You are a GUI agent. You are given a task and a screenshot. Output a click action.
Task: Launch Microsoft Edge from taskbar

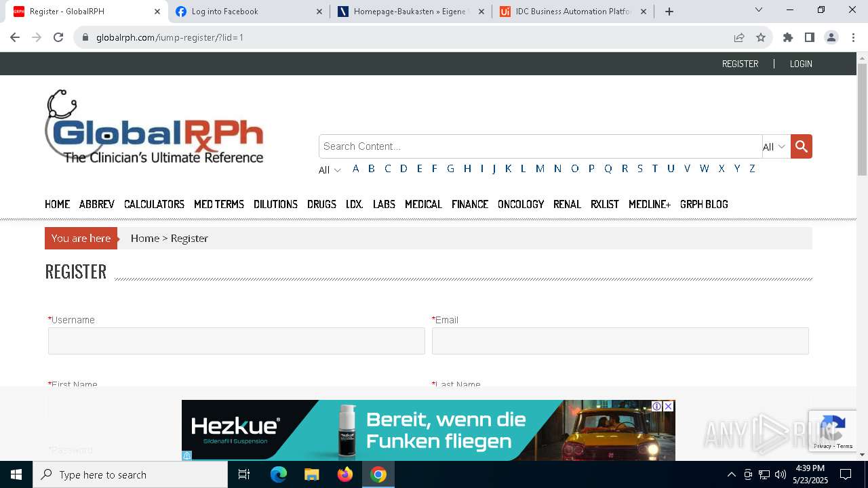(x=279, y=474)
